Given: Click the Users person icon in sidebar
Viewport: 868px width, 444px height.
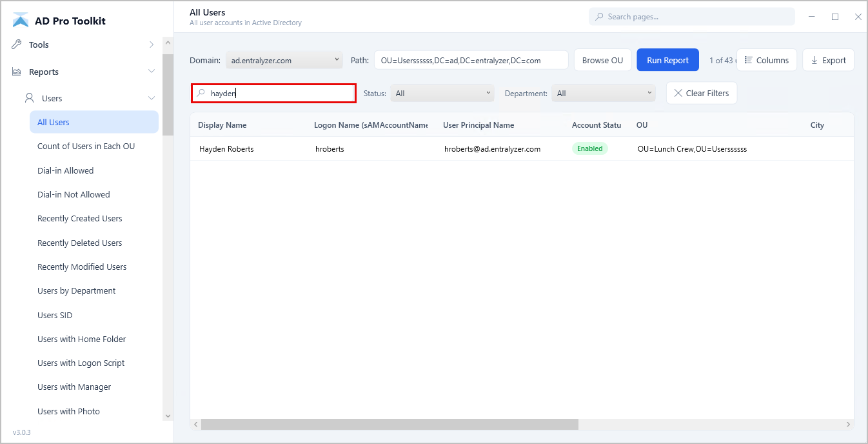Looking at the screenshot, I should 30,98.
